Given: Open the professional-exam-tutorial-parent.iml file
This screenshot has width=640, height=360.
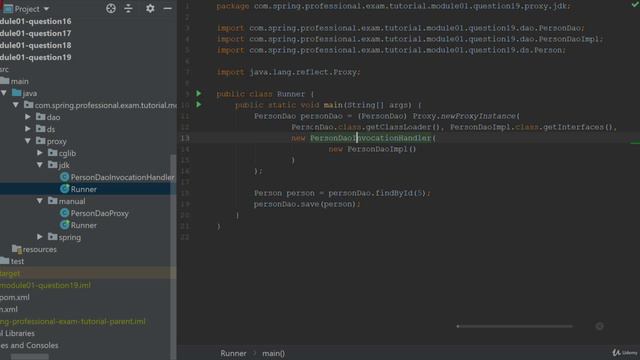Looking at the screenshot, I should [73, 321].
